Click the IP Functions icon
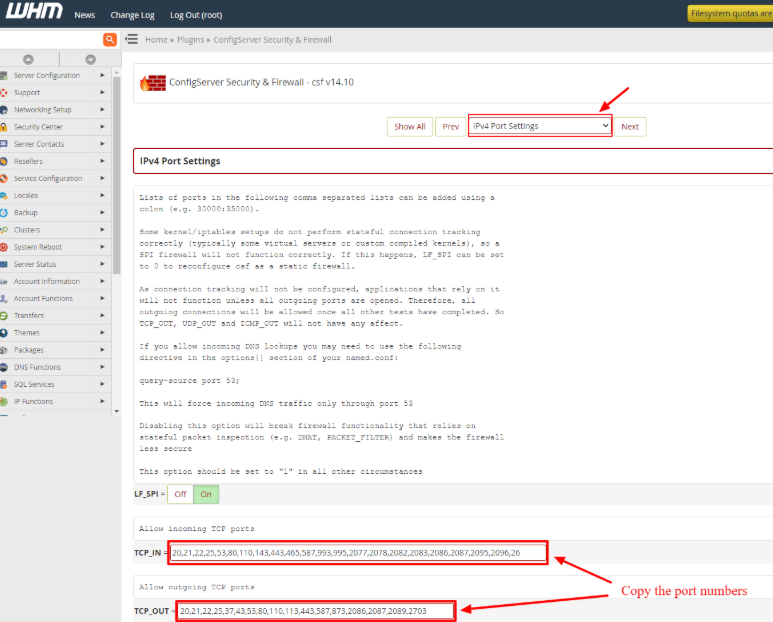Image resolution: width=773 pixels, height=622 pixels. [4, 401]
